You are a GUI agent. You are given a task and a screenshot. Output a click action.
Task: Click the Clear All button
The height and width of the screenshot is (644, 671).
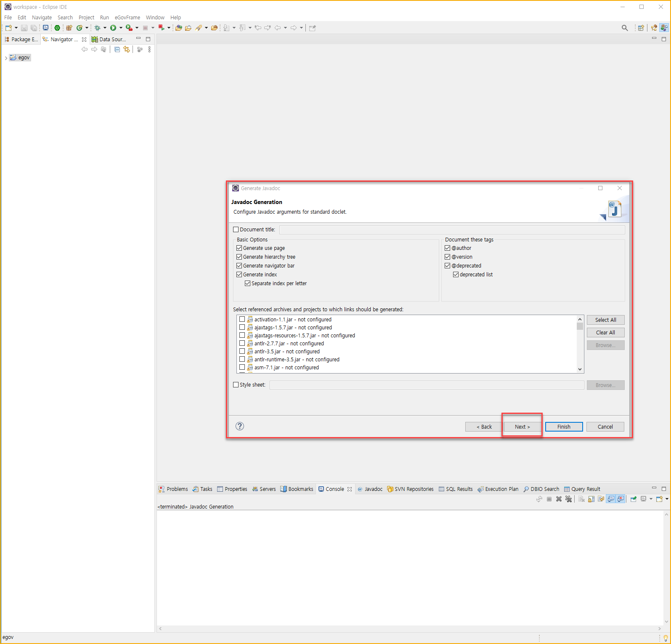click(605, 332)
